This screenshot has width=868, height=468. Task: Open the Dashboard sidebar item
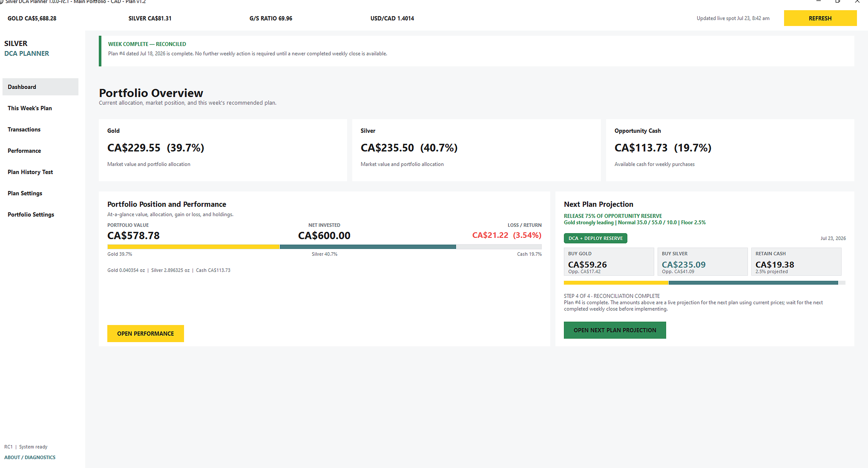(x=40, y=87)
